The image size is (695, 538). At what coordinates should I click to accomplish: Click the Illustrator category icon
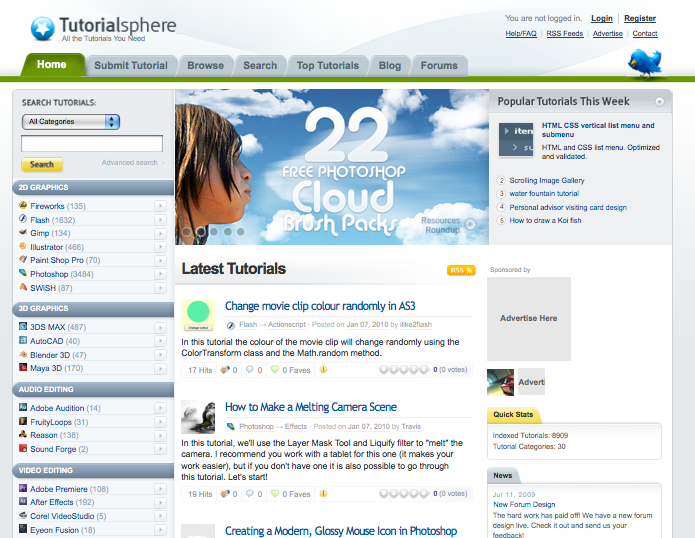point(23,246)
